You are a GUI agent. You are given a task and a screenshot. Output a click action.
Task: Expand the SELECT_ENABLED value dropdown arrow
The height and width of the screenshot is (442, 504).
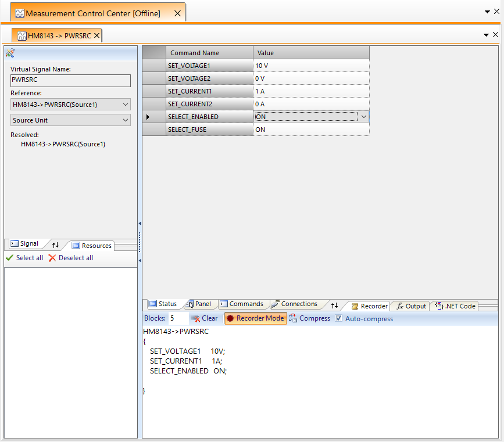[363, 117]
